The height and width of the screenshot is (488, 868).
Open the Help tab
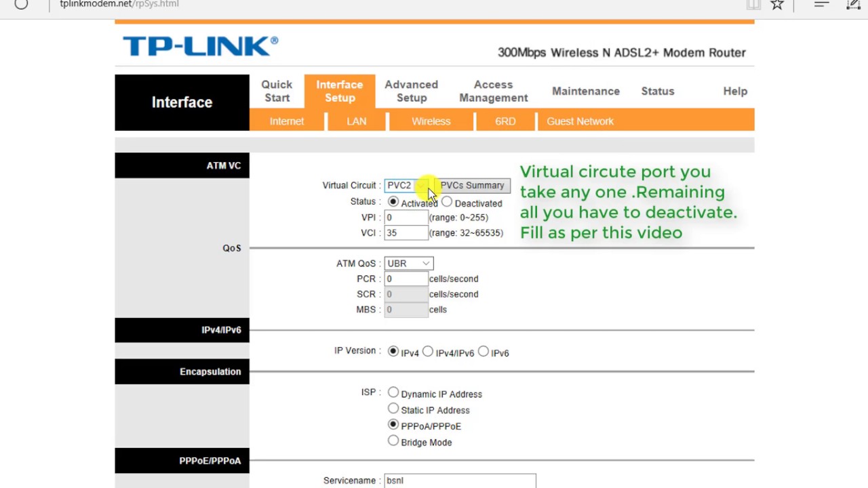click(735, 91)
